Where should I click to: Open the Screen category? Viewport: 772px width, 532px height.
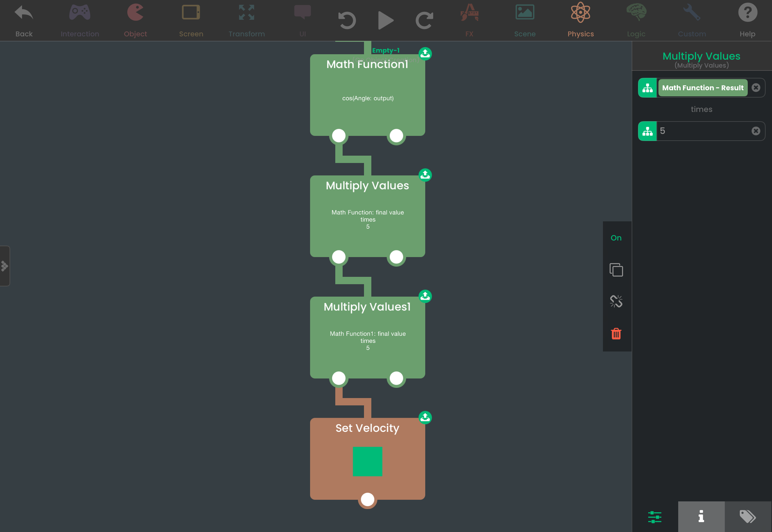(191, 13)
